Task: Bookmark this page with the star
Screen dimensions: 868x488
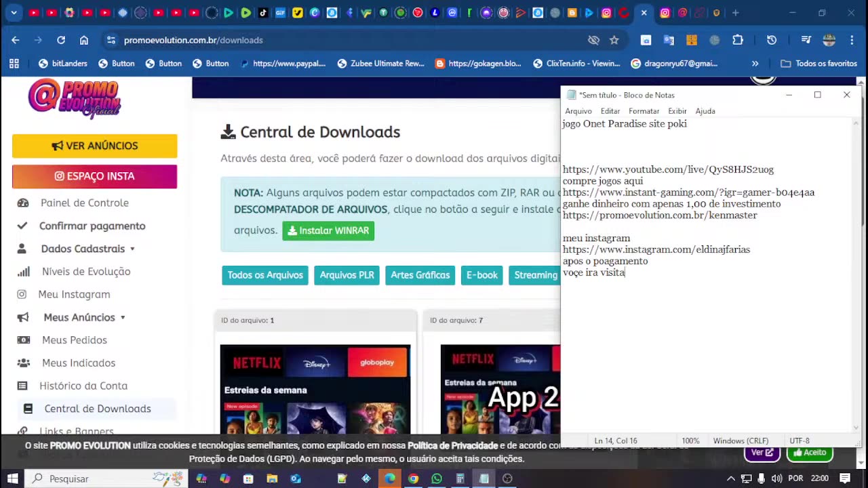Action: point(614,40)
